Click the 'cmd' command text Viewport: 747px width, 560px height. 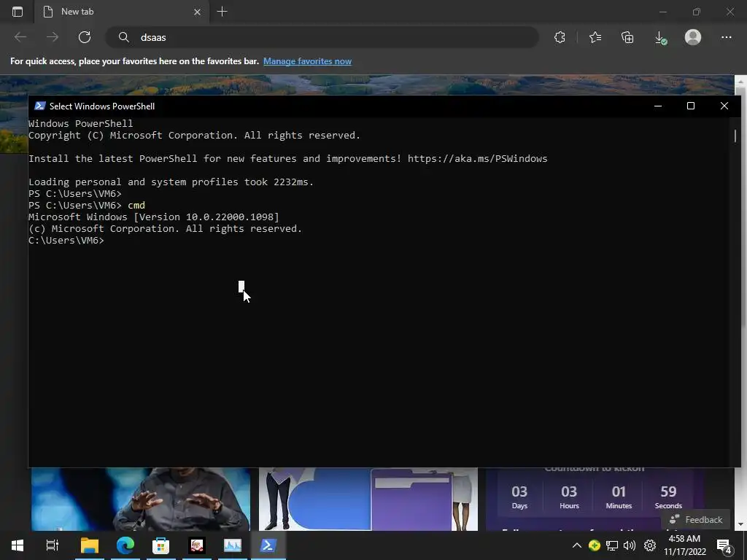[x=136, y=205]
